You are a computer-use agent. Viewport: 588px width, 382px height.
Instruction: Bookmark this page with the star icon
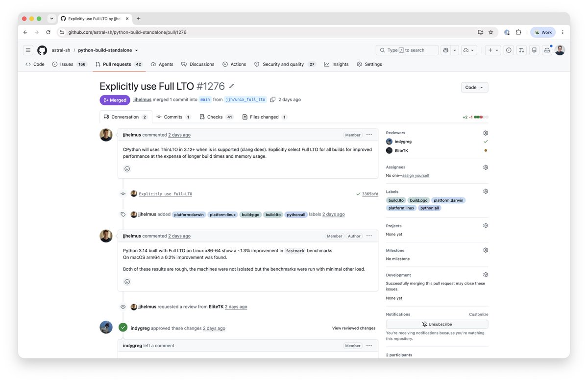click(x=491, y=32)
